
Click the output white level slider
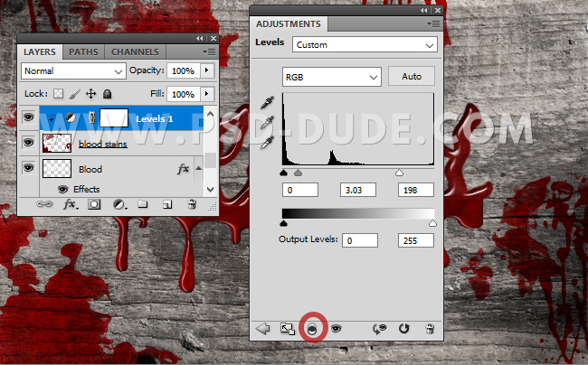(x=432, y=223)
